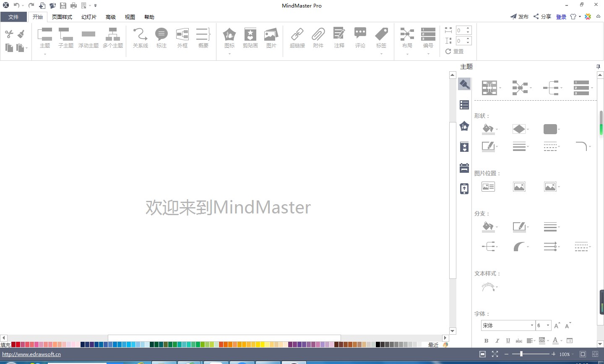Pin the Theme (主题) side panel
This screenshot has height=364, width=604.
pos(598,67)
